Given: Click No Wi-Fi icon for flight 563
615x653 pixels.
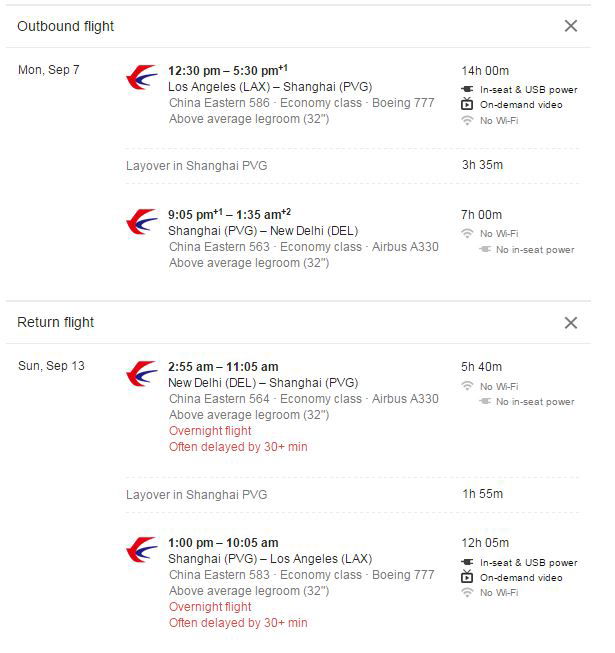Looking at the screenshot, I should [467, 233].
